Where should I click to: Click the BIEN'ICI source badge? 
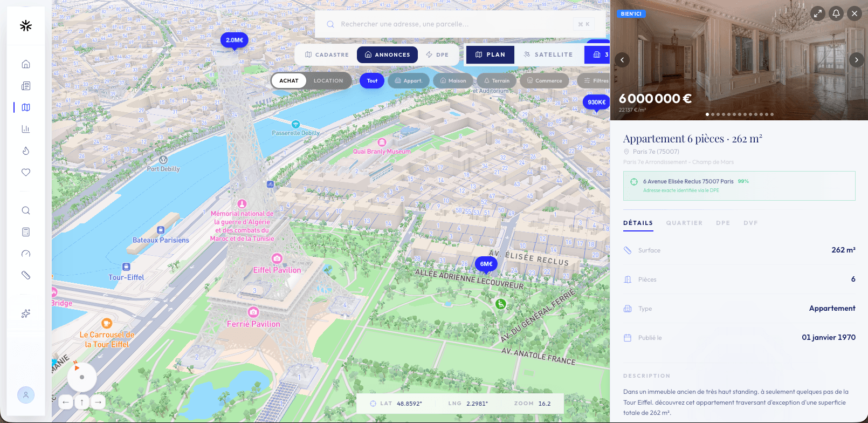(x=631, y=14)
